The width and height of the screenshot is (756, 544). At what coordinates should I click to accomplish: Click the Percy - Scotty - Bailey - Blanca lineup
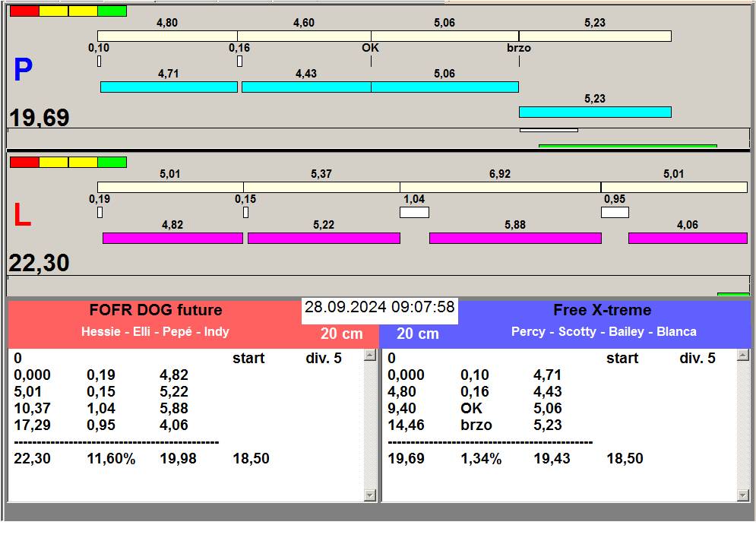(603, 332)
